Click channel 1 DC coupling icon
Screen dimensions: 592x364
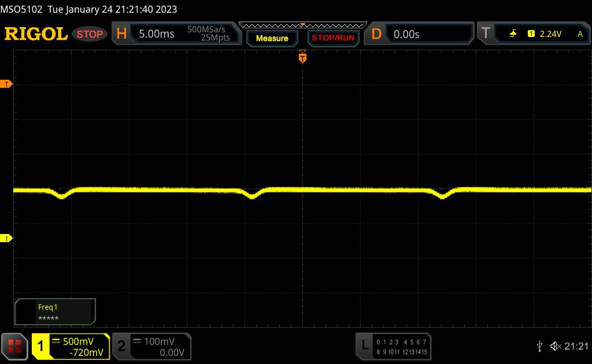[x=56, y=341]
